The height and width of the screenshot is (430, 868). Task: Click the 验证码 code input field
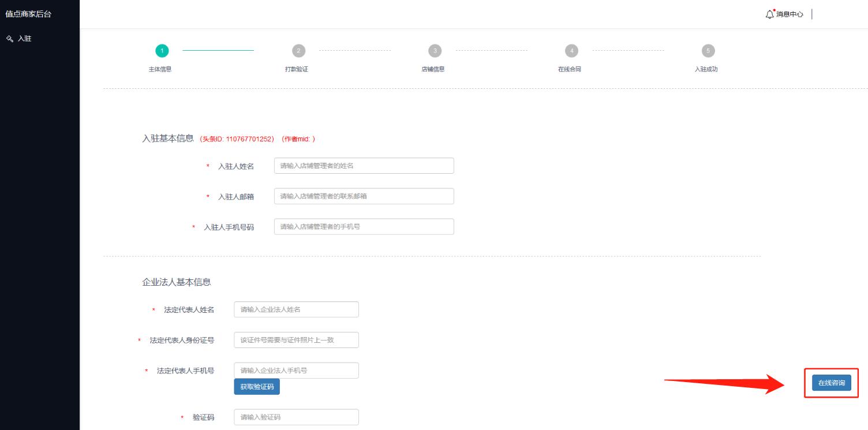(296, 417)
